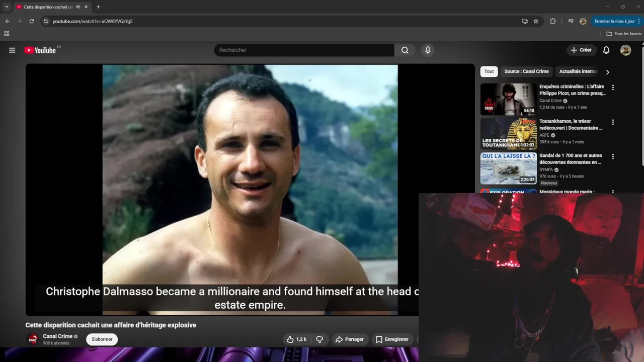Go back with browser back arrow

[x=7, y=21]
